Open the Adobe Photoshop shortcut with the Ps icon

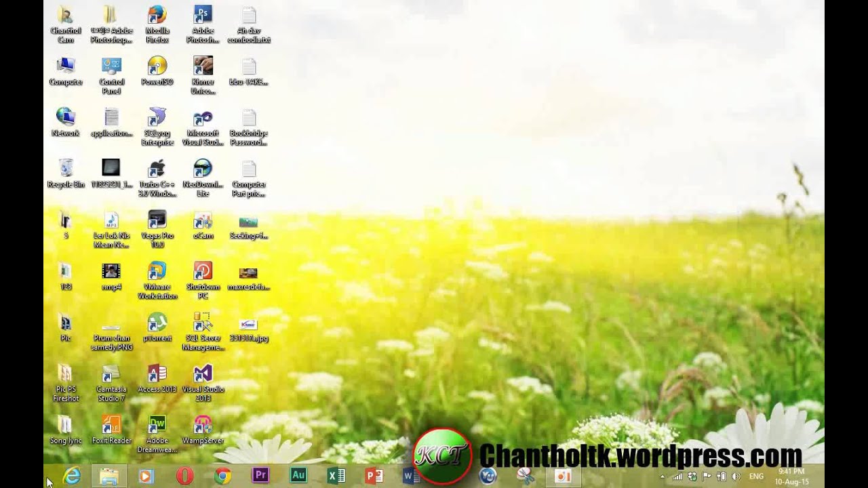coord(203,24)
